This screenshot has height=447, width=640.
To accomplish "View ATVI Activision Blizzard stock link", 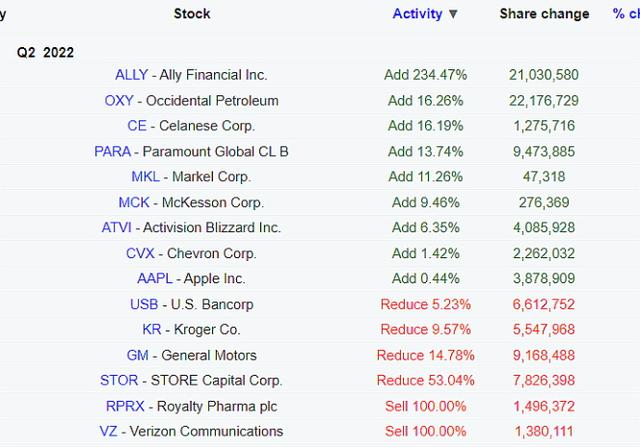I will tap(117, 227).
